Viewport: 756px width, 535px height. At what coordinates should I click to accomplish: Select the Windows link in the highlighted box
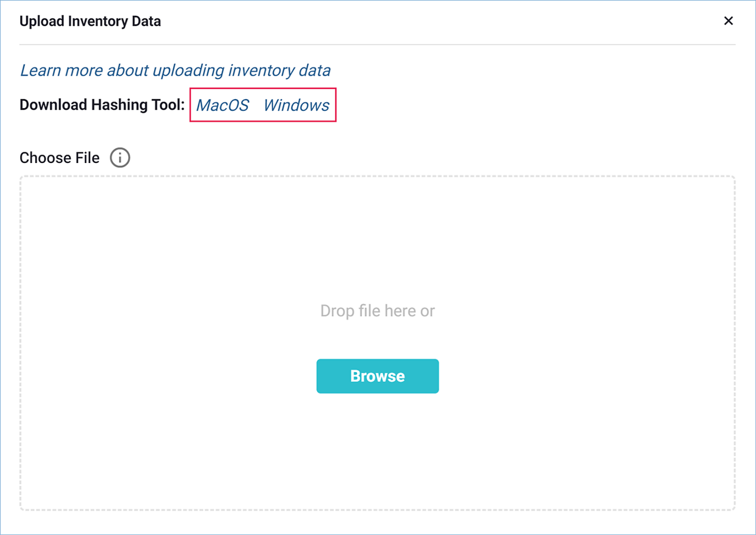(296, 105)
